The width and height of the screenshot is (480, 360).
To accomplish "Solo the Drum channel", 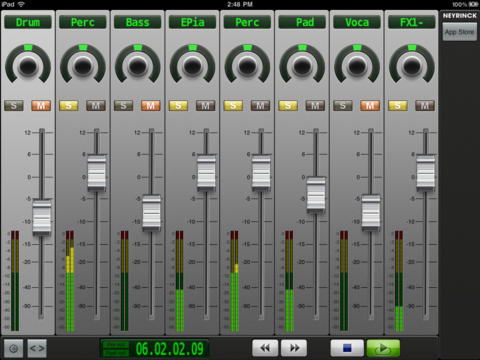I will pos(14,106).
